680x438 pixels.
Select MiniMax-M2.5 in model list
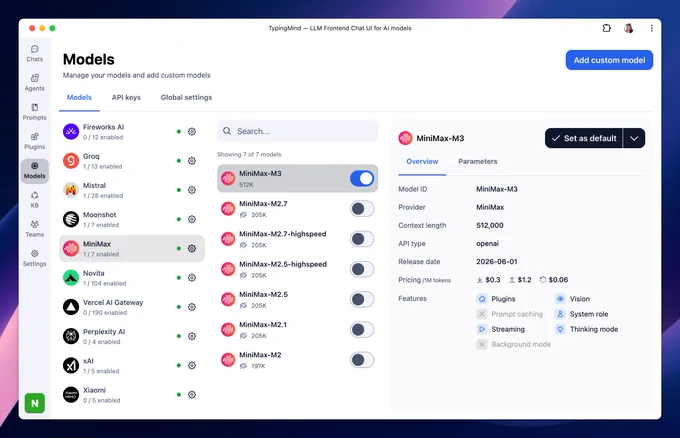[298, 299]
